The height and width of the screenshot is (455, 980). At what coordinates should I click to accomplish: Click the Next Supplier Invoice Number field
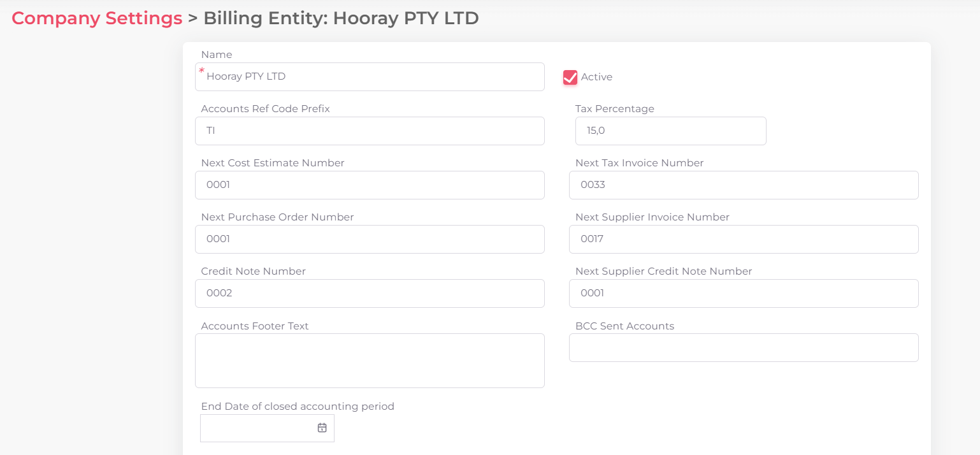pyautogui.click(x=743, y=239)
